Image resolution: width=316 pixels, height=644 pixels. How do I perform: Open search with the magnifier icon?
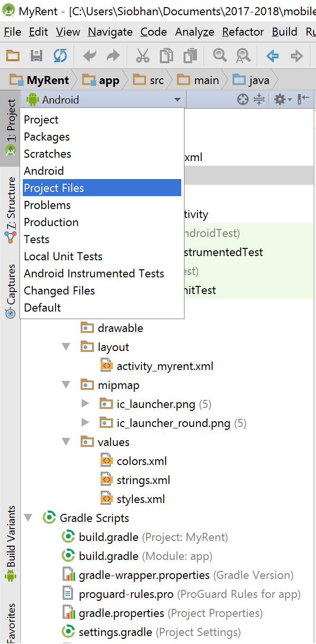pyautogui.click(x=219, y=56)
